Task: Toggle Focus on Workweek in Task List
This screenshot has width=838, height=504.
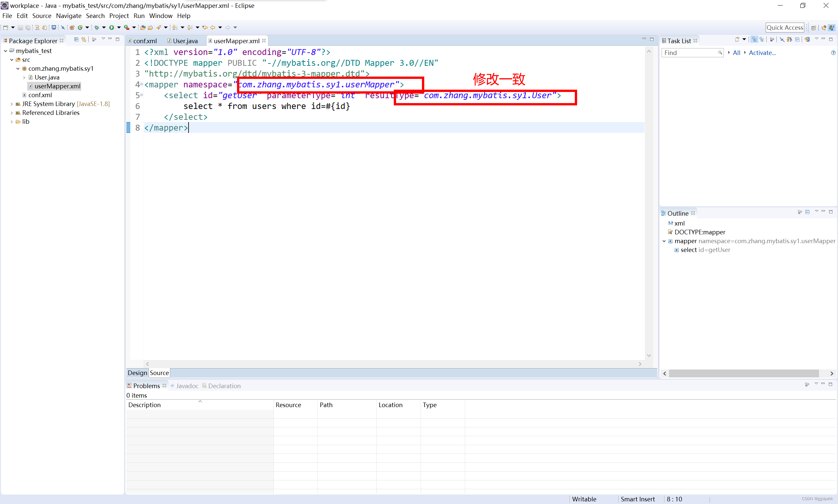Action: tap(772, 39)
